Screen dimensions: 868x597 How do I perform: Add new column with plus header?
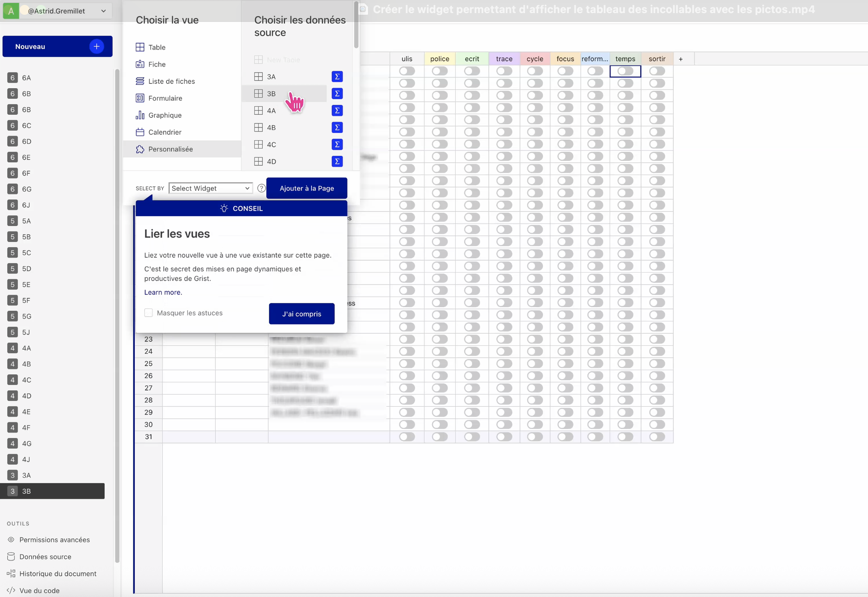[x=680, y=59]
